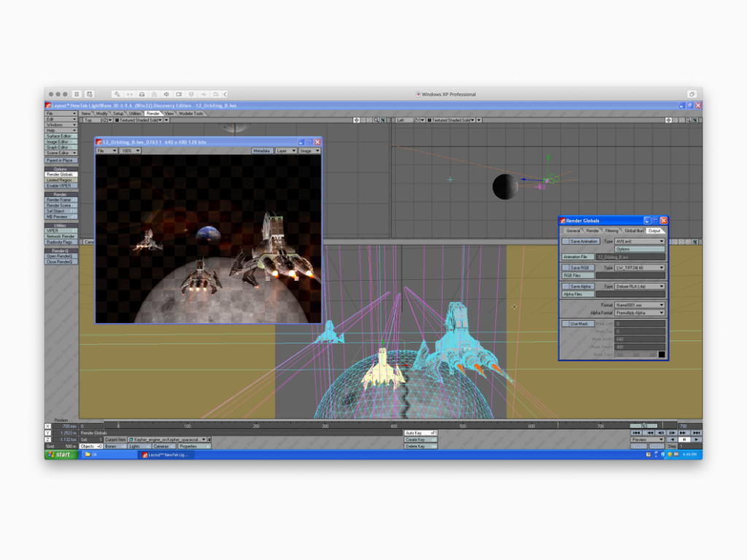This screenshot has width=747, height=560.
Task: Click the snapshot icon next to pause in VM titlebar
Action: pos(90,94)
